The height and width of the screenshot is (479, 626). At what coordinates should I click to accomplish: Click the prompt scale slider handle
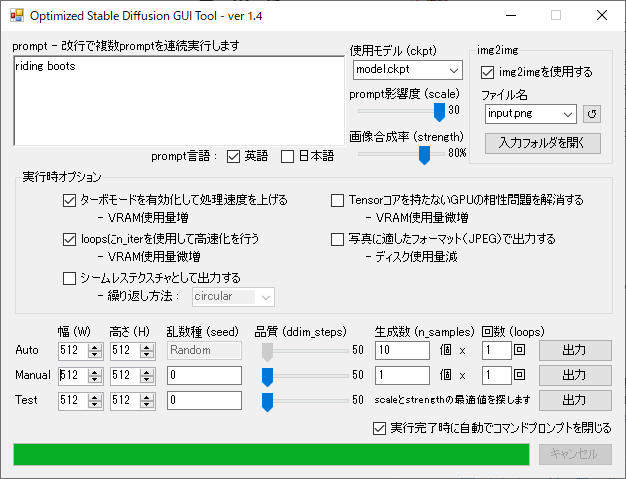[x=439, y=112]
